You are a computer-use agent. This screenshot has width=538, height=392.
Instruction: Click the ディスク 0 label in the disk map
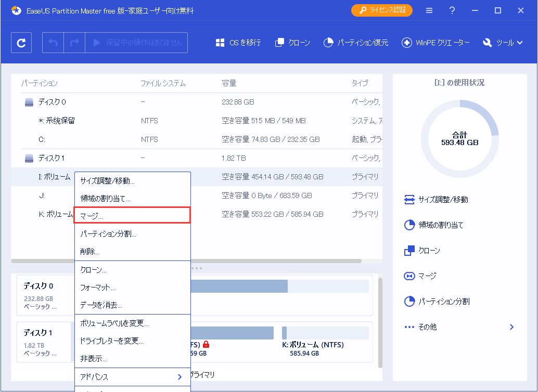point(38,286)
